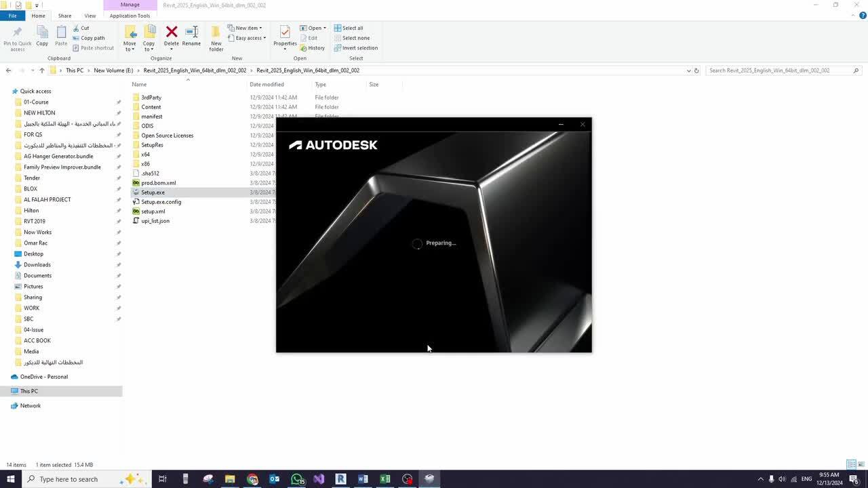Open the Downloads folder in Quick access
868x488 pixels.
(x=37, y=264)
